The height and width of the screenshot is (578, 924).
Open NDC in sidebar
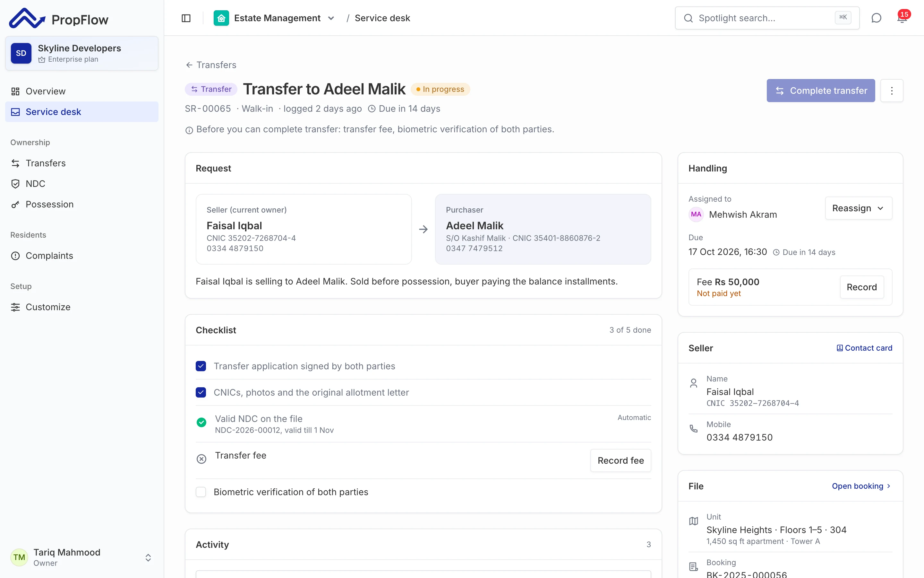pyautogui.click(x=82, y=184)
